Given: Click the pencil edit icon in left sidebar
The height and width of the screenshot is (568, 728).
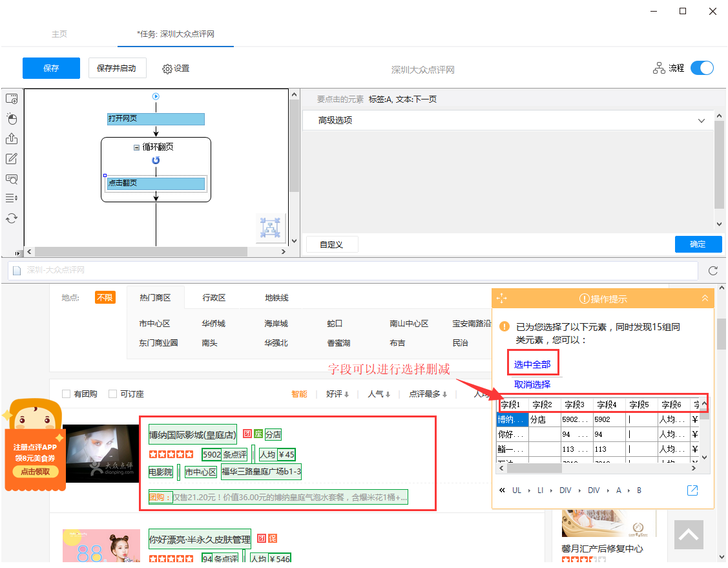Looking at the screenshot, I should pos(12,159).
